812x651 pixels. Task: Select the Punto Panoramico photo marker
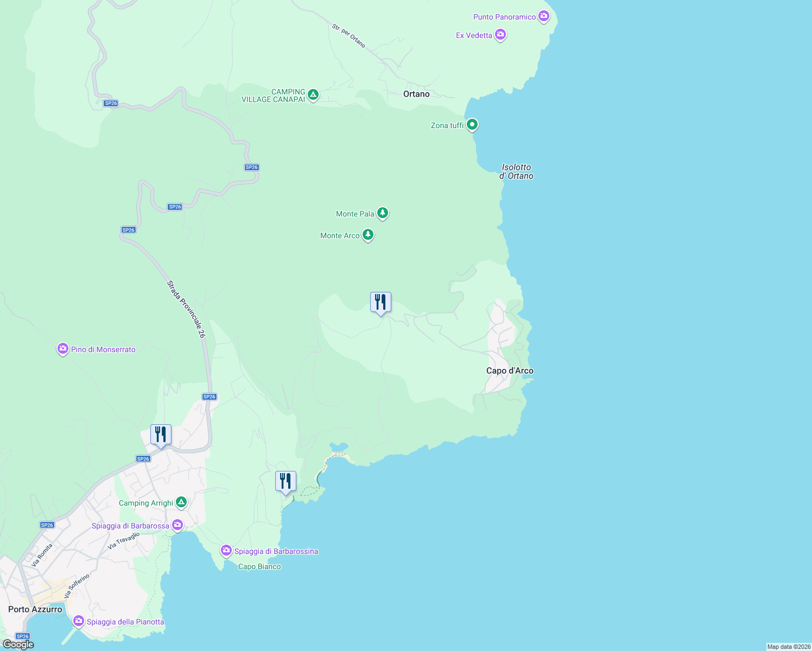[x=543, y=16]
